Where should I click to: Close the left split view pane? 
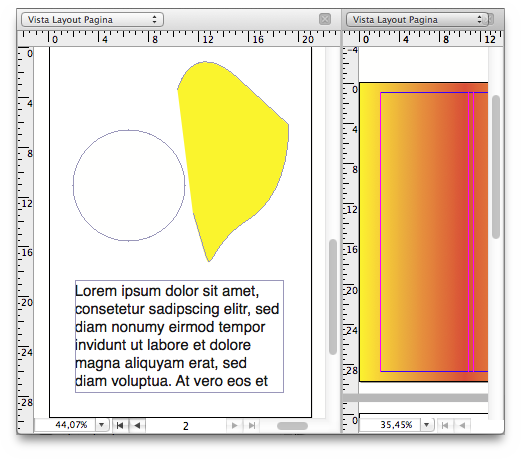pos(325,19)
